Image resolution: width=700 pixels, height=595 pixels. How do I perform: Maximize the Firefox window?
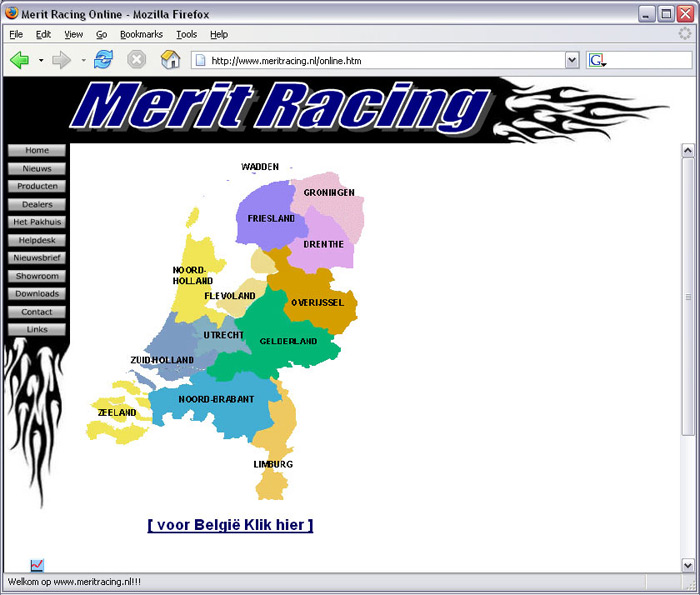[x=666, y=14]
